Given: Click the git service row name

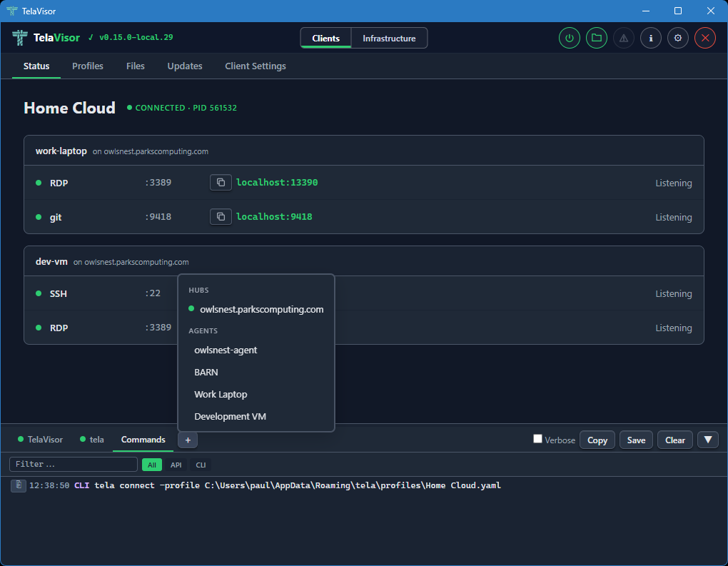Looking at the screenshot, I should (56, 217).
